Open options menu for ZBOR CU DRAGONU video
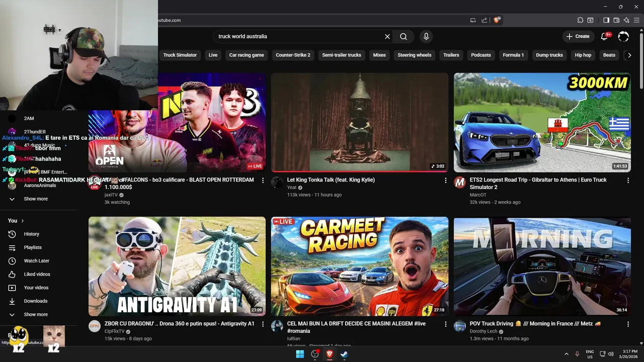The height and width of the screenshot is (362, 644). click(x=263, y=324)
